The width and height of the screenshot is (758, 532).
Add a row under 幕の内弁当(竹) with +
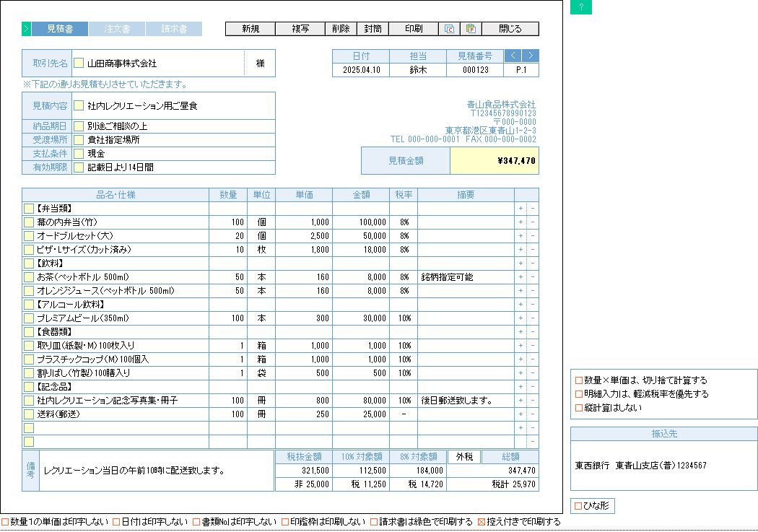(x=519, y=222)
